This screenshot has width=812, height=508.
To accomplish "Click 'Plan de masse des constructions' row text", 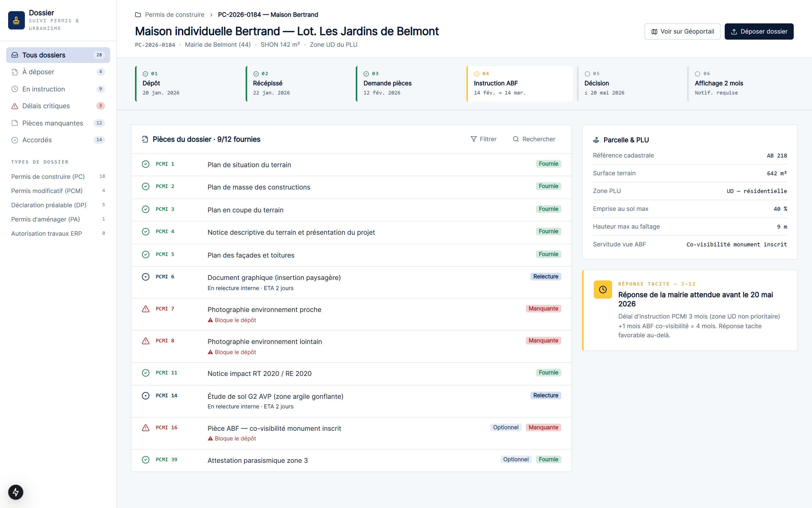I will pos(259,187).
